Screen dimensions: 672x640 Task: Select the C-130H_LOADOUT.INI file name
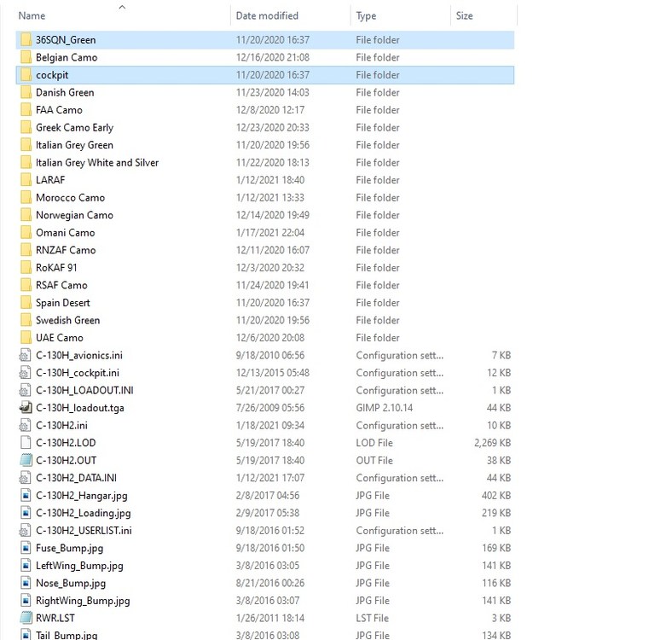(x=84, y=390)
